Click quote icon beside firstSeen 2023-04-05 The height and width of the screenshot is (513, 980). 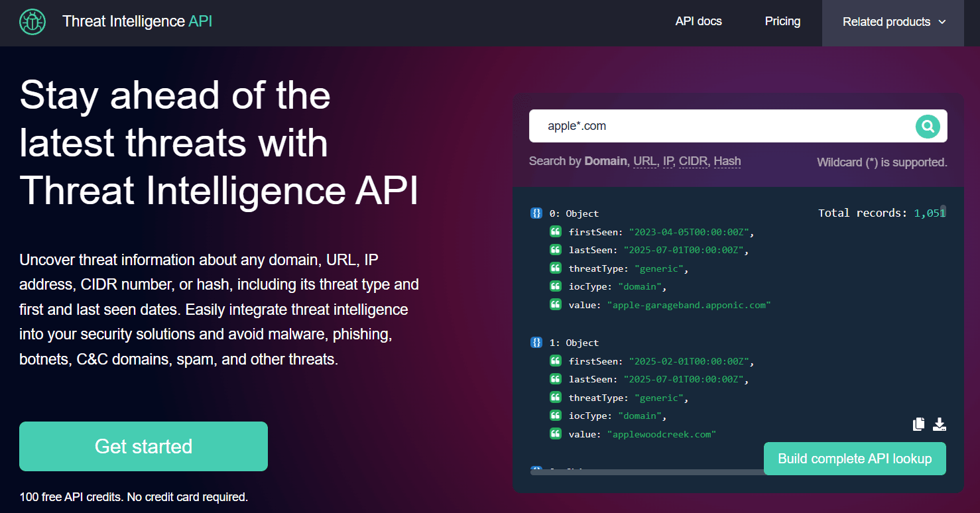click(556, 232)
